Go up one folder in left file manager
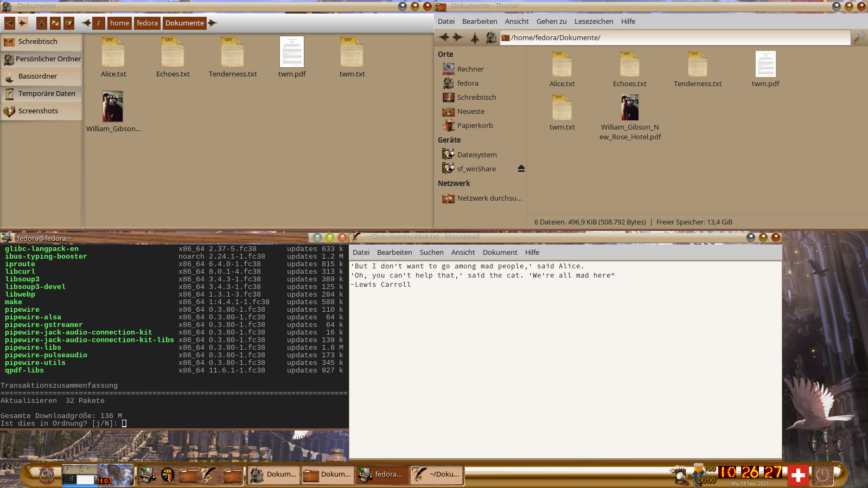Viewport: 868px width, 488px height. click(41, 23)
